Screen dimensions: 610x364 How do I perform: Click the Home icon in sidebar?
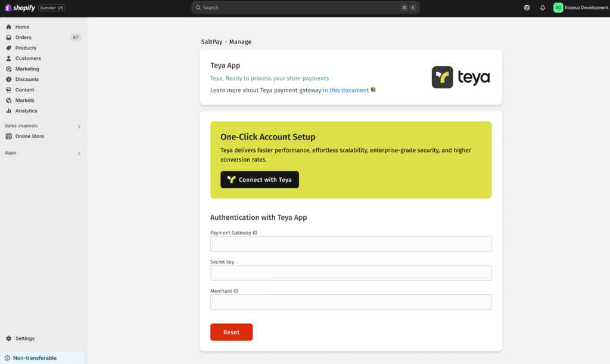coord(9,27)
